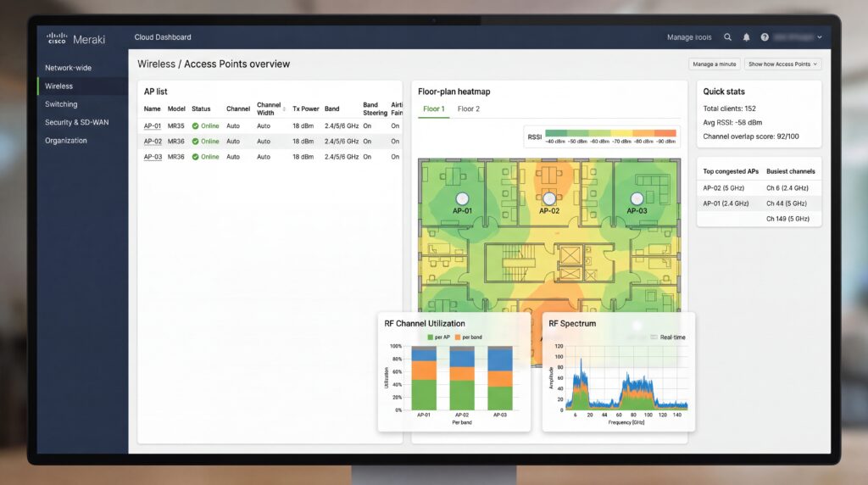
Task: Click the green Online status icon for AP-02
Action: coord(196,142)
